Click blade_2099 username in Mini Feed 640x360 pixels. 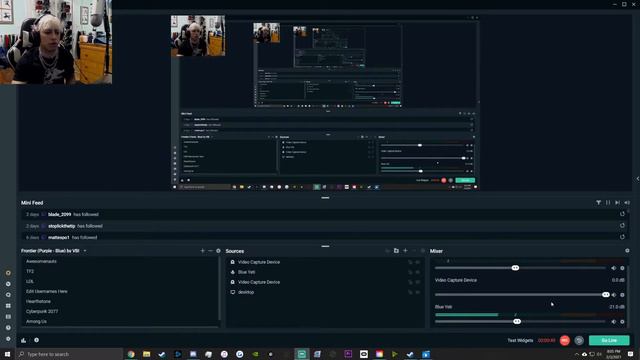60,214
